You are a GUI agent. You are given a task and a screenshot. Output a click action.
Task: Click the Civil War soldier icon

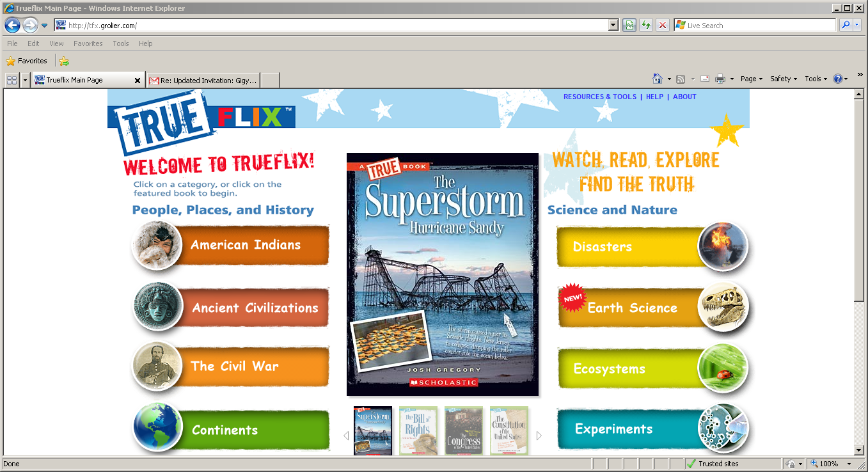pyautogui.click(x=158, y=366)
